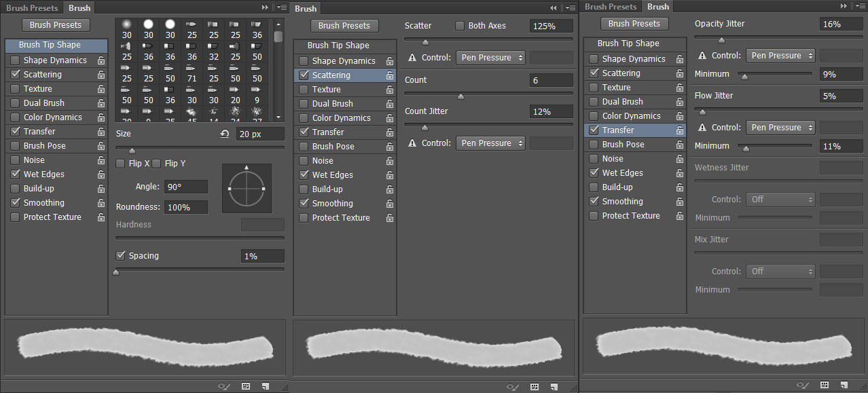The image size is (868, 393).
Task: Click the restore original size icon beside Size
Action: [x=225, y=134]
